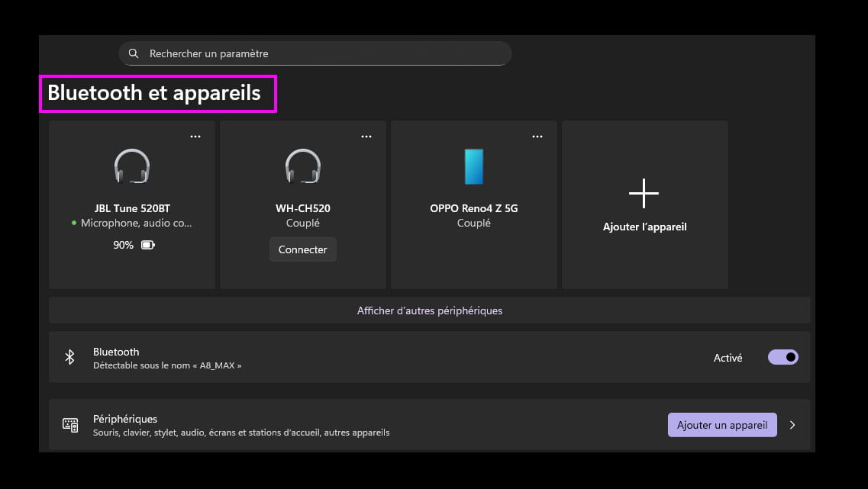Image resolution: width=868 pixels, height=489 pixels.
Task: Expand the Périphériques row chevron arrow
Action: 792,425
